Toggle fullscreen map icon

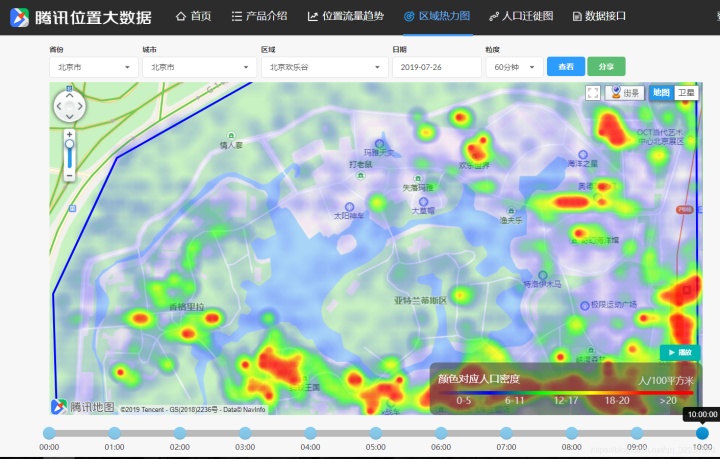tap(593, 93)
